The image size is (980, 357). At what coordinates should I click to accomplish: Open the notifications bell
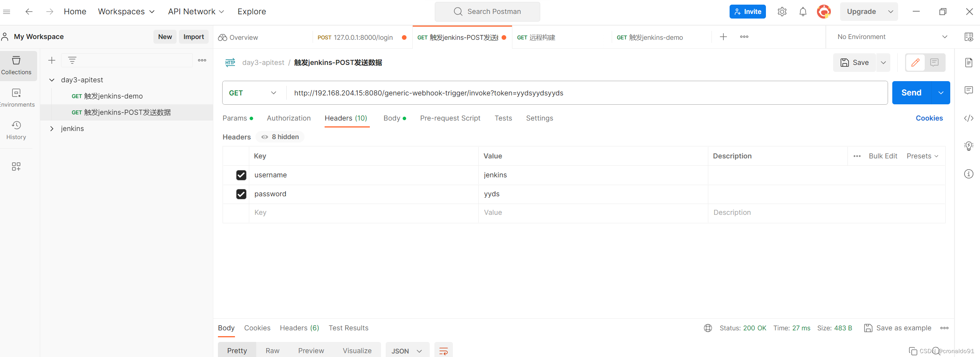[803, 12]
